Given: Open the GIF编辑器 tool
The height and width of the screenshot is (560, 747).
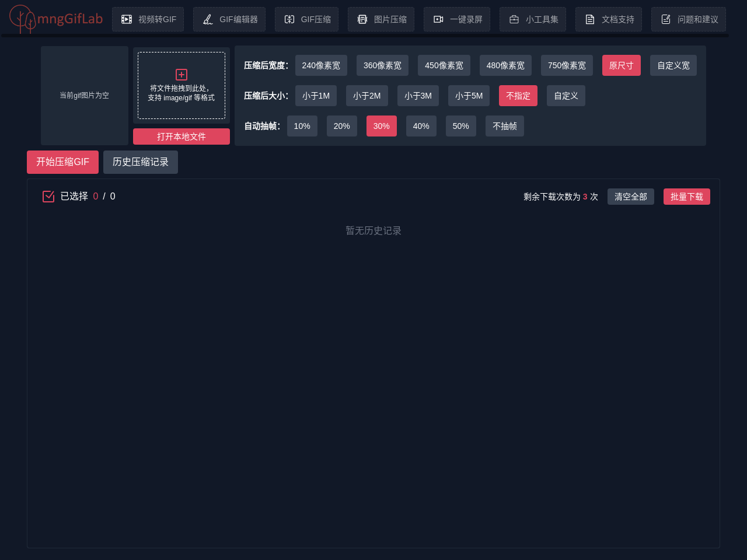Looking at the screenshot, I should pos(229,19).
